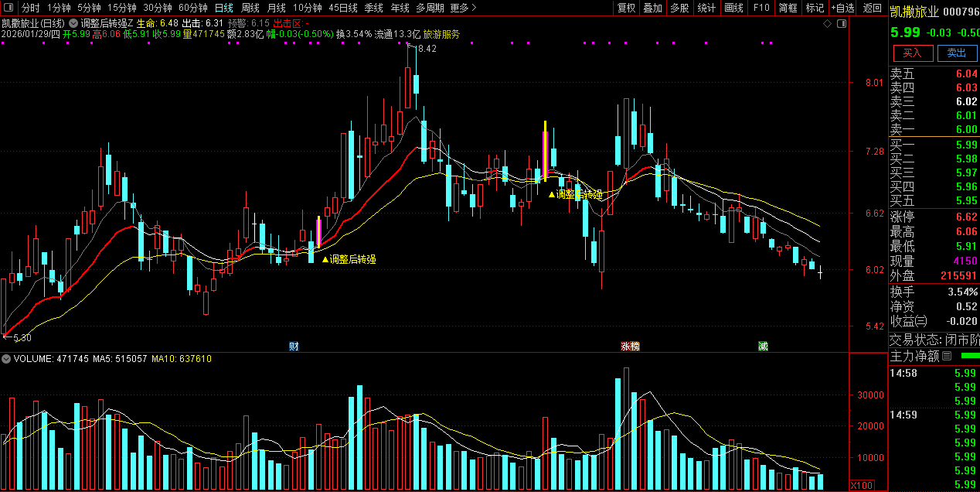Viewport: 980px width, 492px height.
Task: Select the 60分钟 period tab
Action: [x=192, y=8]
